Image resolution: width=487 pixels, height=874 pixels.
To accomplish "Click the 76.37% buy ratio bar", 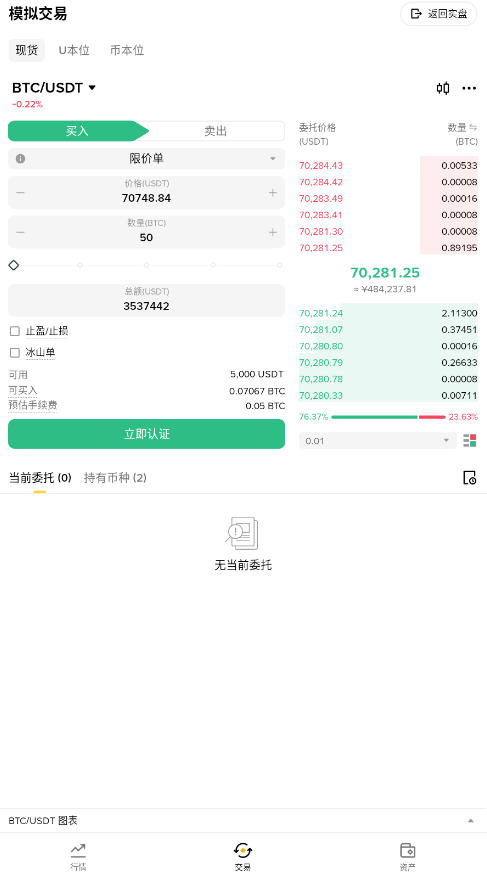I will (374, 417).
